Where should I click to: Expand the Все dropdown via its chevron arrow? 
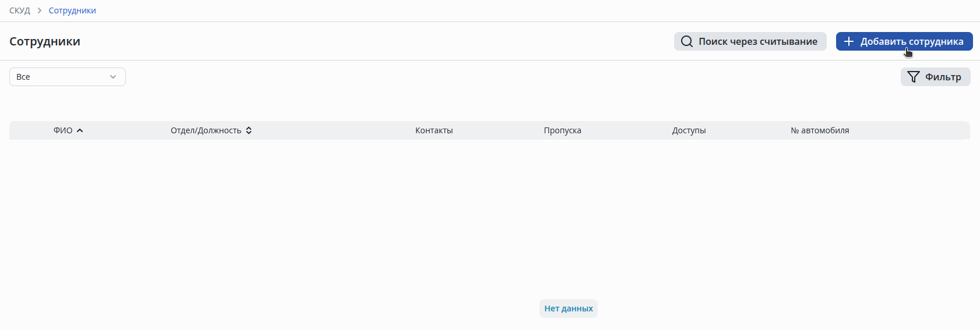coord(113,77)
